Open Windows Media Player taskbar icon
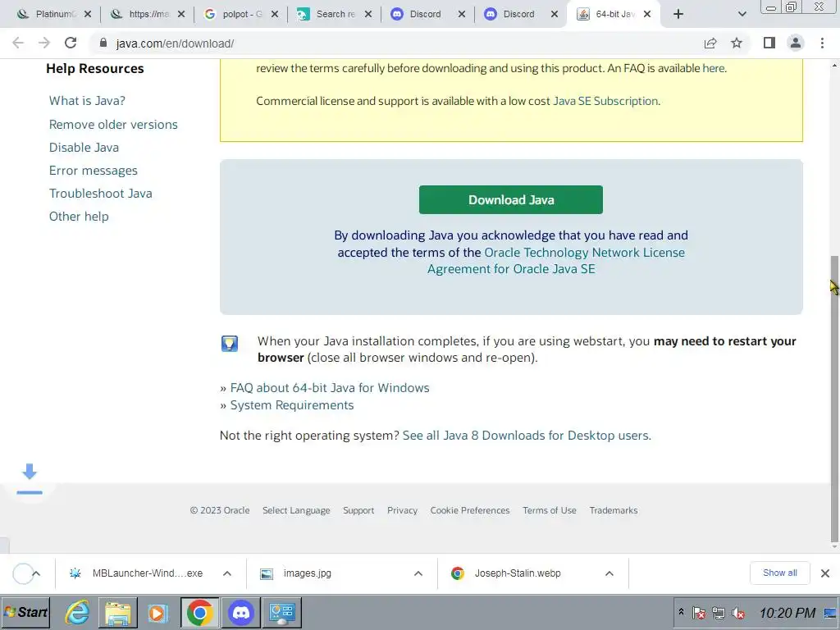Viewport: 840px width, 630px height. click(157, 612)
